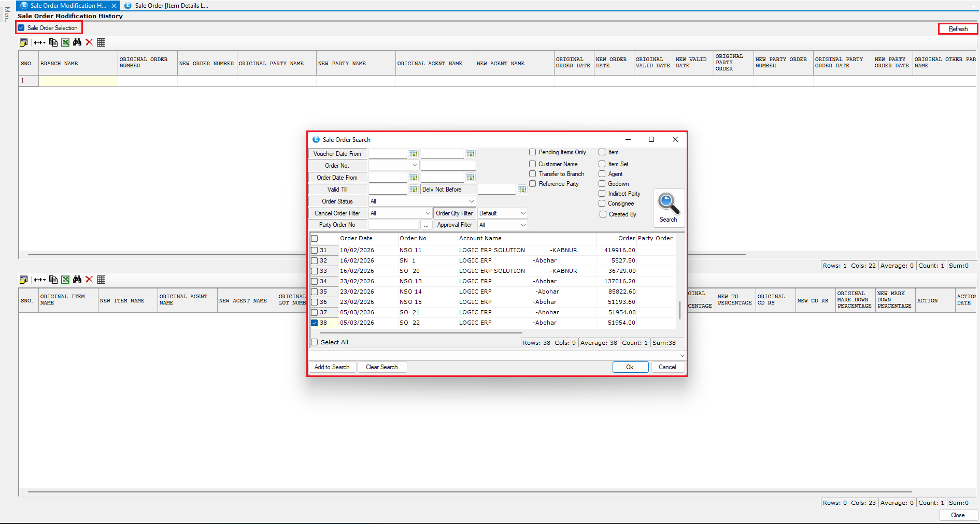The image size is (980, 524).
Task: Click the Party Order No input field
Action: [x=393, y=225]
